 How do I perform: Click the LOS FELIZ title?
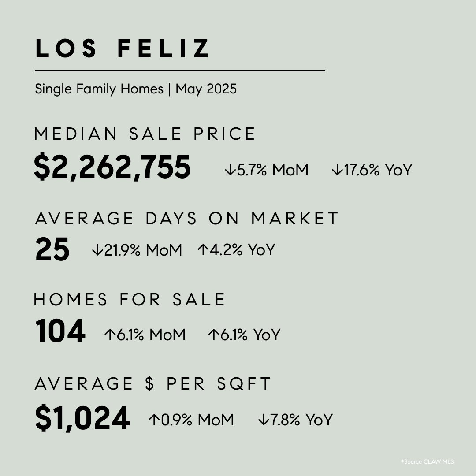[x=122, y=48]
